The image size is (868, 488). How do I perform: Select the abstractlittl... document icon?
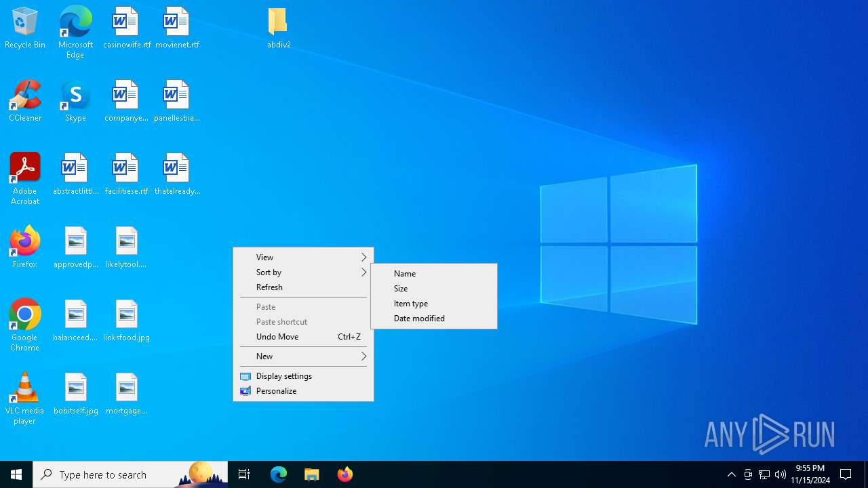76,174
